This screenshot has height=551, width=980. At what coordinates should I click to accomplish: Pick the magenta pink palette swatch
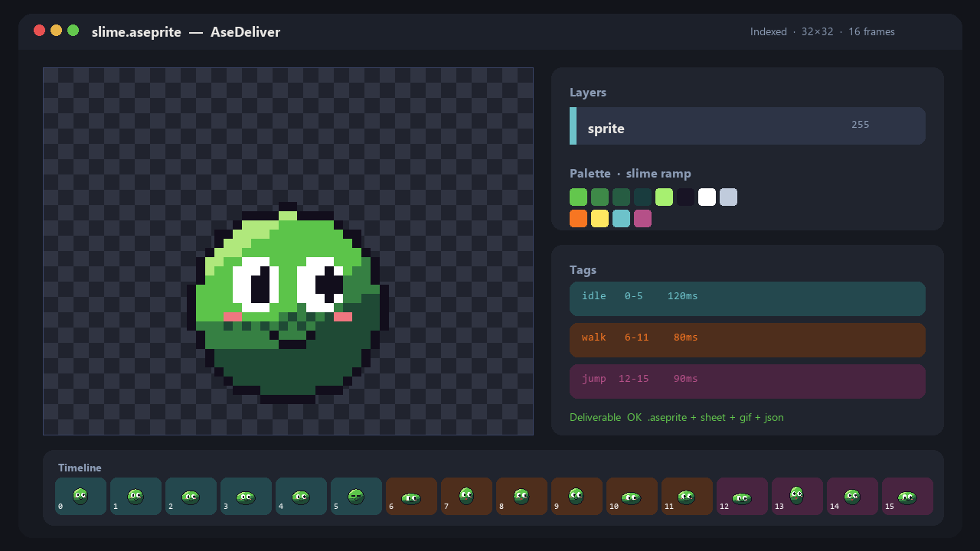pyautogui.click(x=642, y=219)
